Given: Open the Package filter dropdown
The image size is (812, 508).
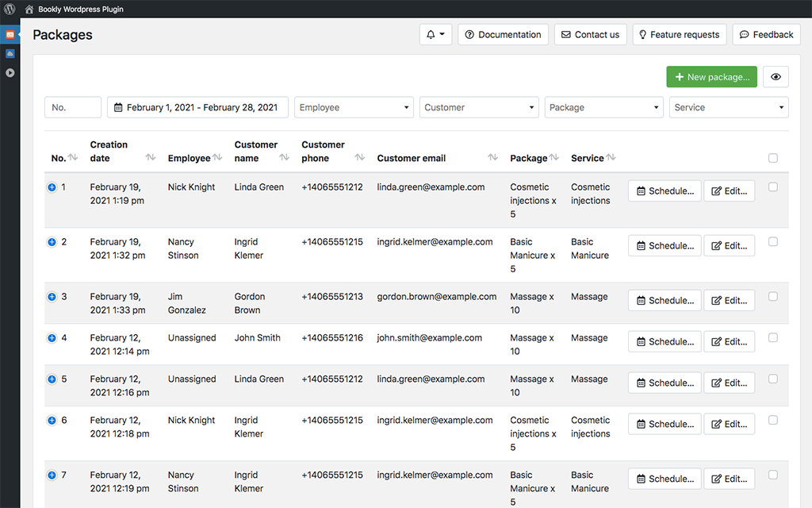Looking at the screenshot, I should tap(603, 107).
